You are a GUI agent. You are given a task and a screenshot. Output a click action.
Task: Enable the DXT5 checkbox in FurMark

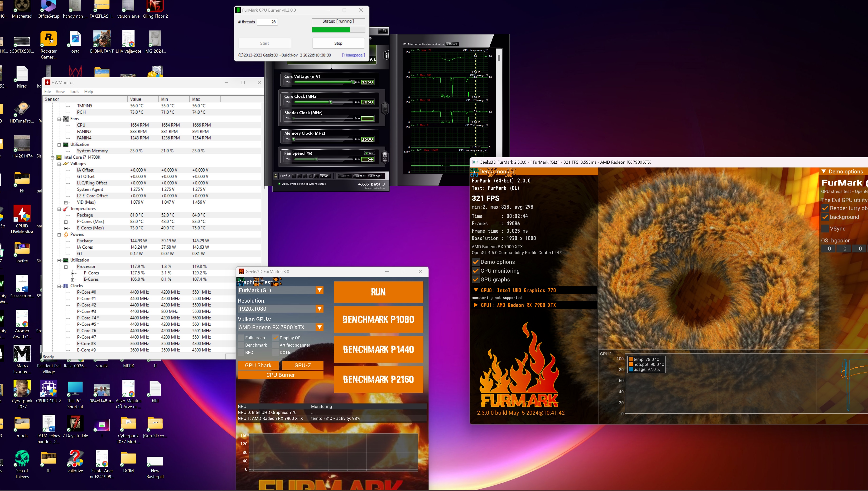[x=276, y=352]
